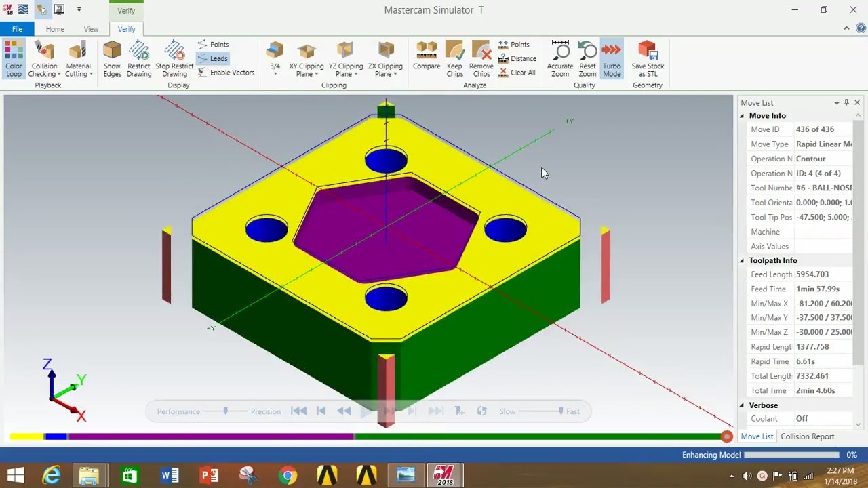Click Save Stock as STL
The image size is (868, 488).
648,59
